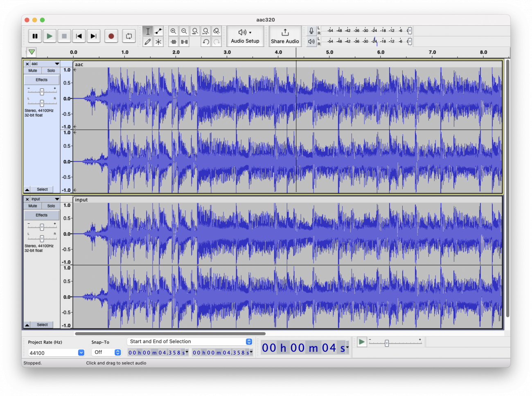Start playback with the green Play button

click(50, 36)
